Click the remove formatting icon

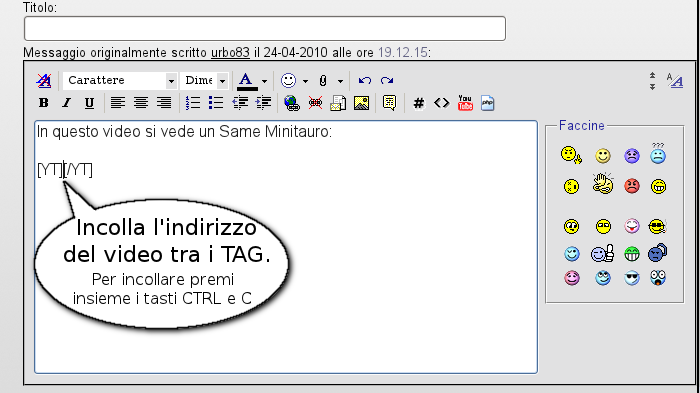(x=44, y=81)
